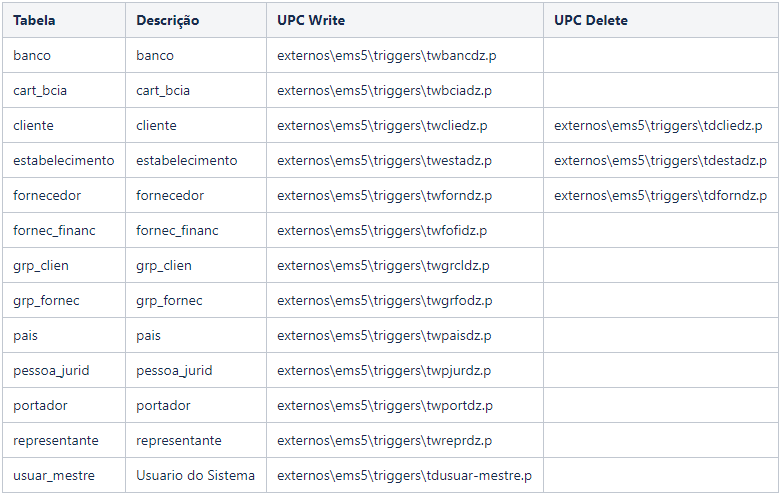Image resolution: width=781 pixels, height=496 pixels.
Task: Click the Descrição column header
Action: pyautogui.click(x=196, y=20)
